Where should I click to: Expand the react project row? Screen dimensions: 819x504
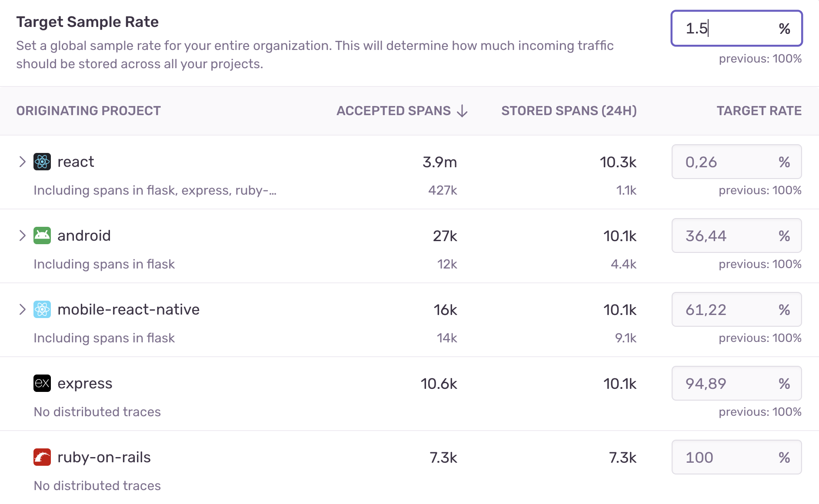23,162
